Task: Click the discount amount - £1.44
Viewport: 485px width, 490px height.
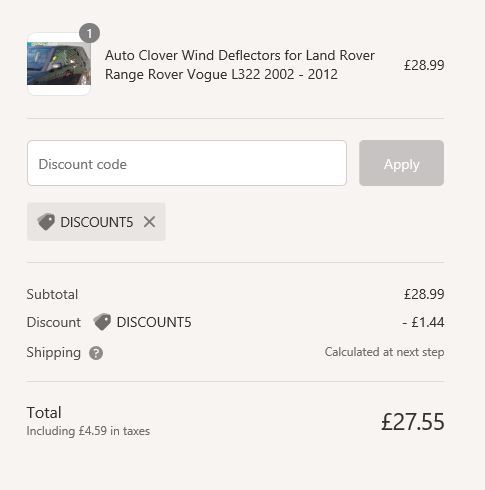Action: tap(423, 322)
